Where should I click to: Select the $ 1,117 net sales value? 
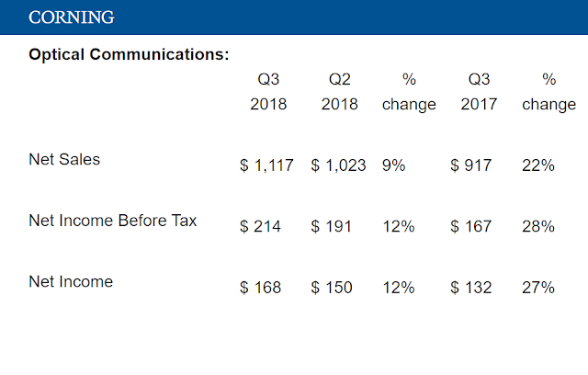coord(266,165)
